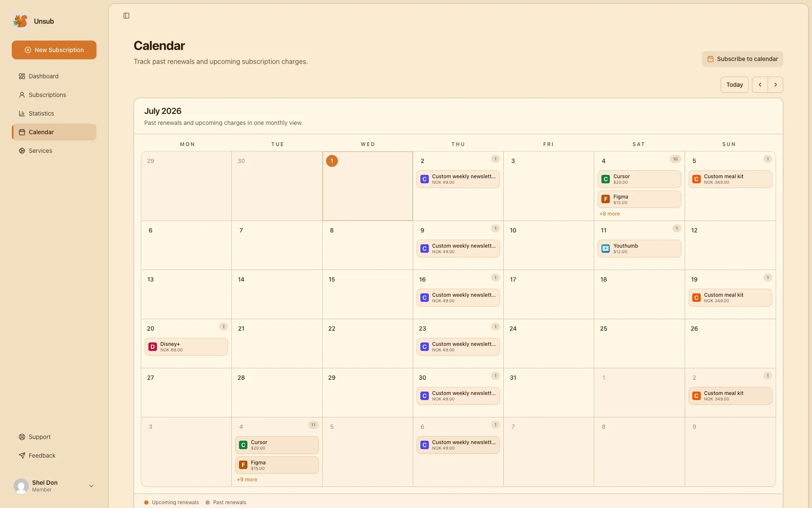Expand +9 more on August 4
The height and width of the screenshot is (508, 812).
coord(247,480)
